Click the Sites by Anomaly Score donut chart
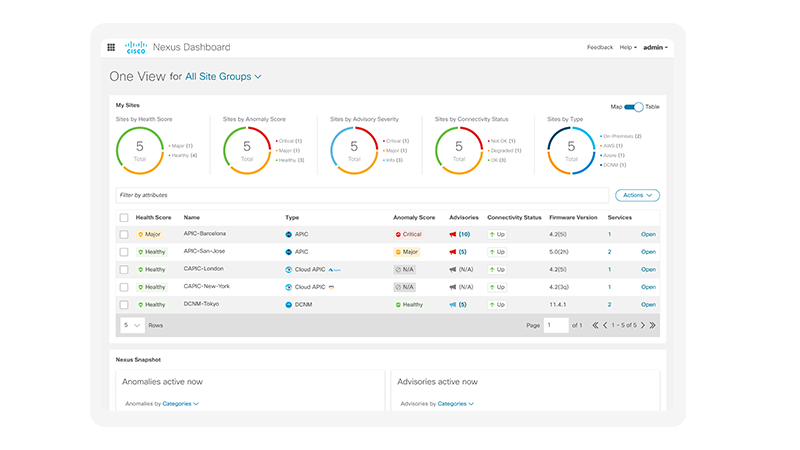Screen dimensions: 800x450 coord(247,151)
